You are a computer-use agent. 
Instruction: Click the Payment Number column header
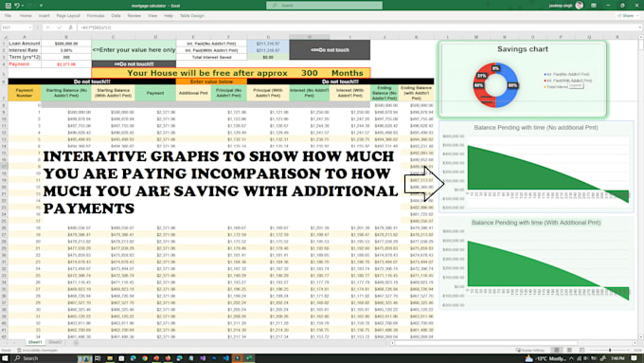tap(25, 93)
